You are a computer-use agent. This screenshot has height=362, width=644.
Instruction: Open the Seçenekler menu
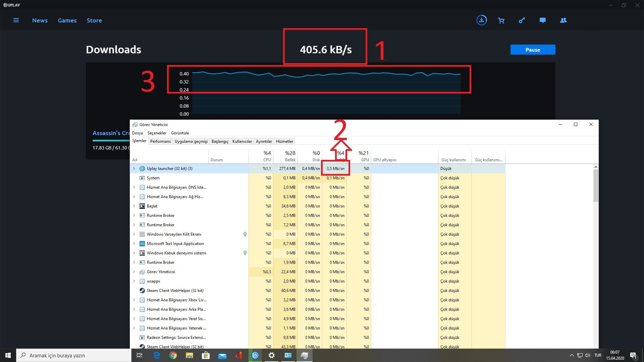(x=157, y=133)
